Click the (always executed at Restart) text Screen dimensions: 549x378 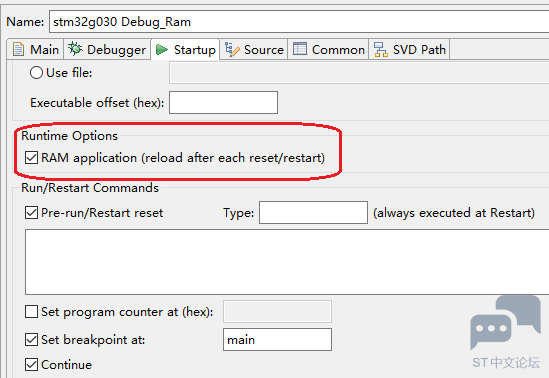click(x=454, y=213)
